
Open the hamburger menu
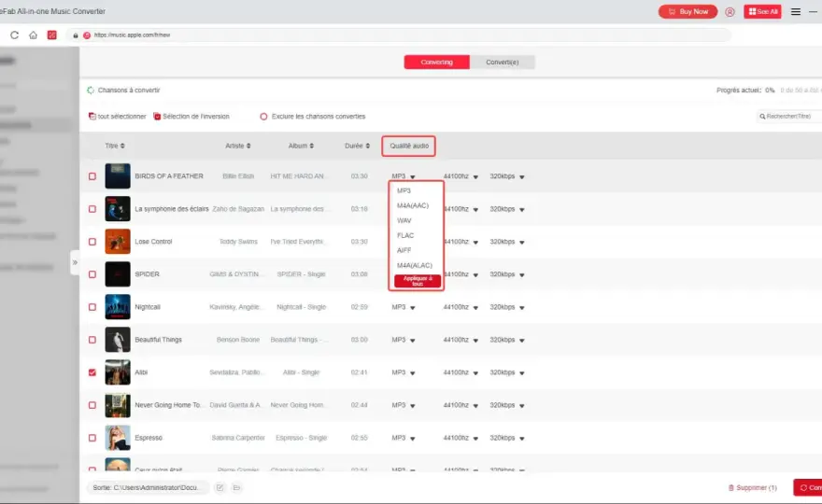[x=795, y=11]
